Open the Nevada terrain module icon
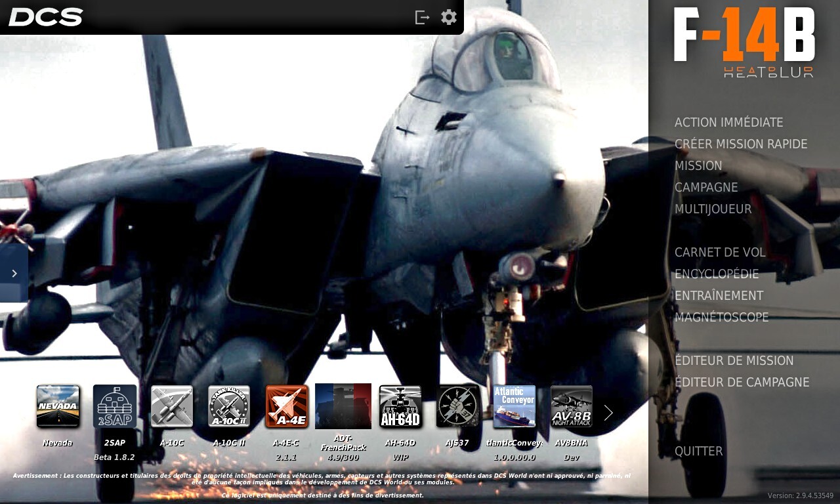 click(58, 406)
